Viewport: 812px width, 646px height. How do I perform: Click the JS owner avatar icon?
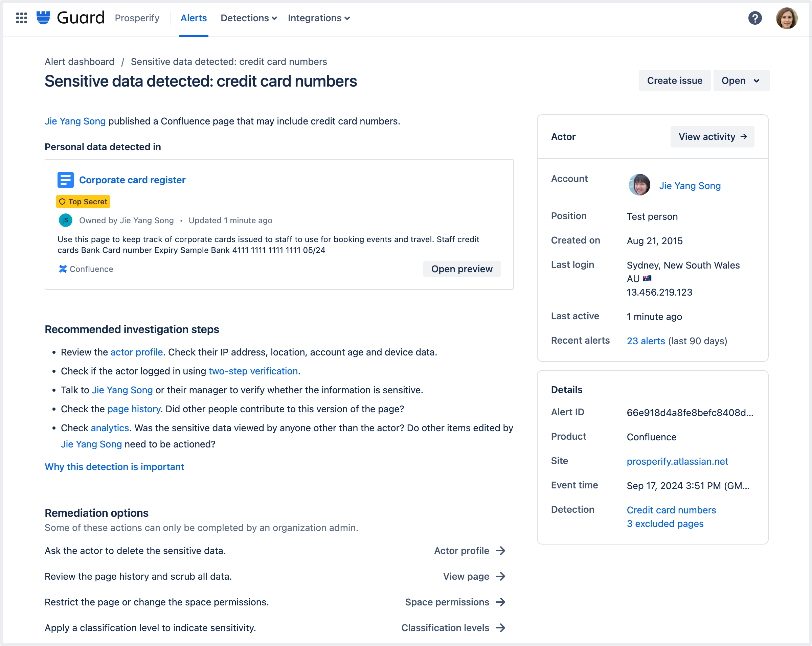[66, 220]
